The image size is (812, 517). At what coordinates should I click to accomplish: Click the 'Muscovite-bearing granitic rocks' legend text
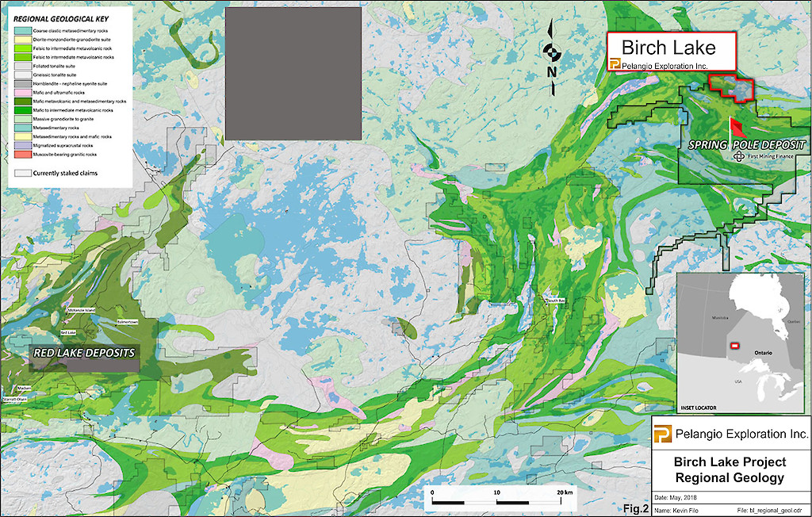click(65, 155)
